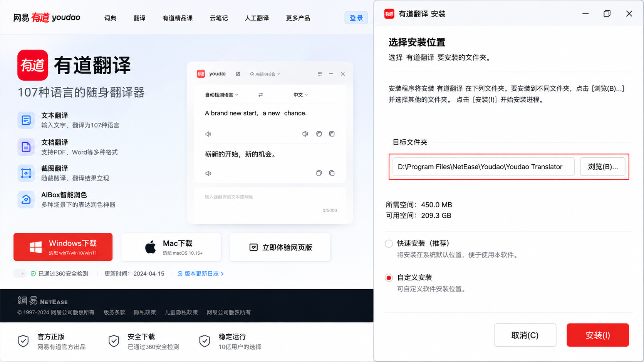Open the 词典 menu item
The height and width of the screenshot is (362, 644).
tap(110, 18)
